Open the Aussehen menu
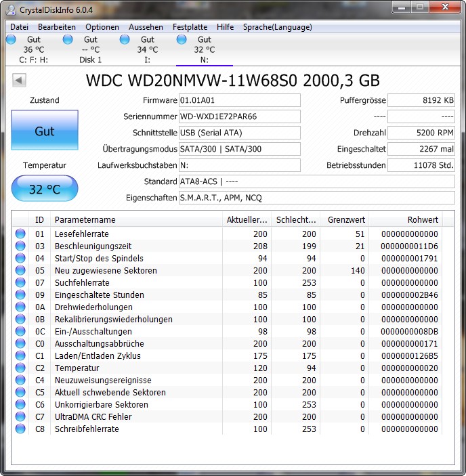Image resolution: width=466 pixels, height=476 pixels. tap(146, 27)
